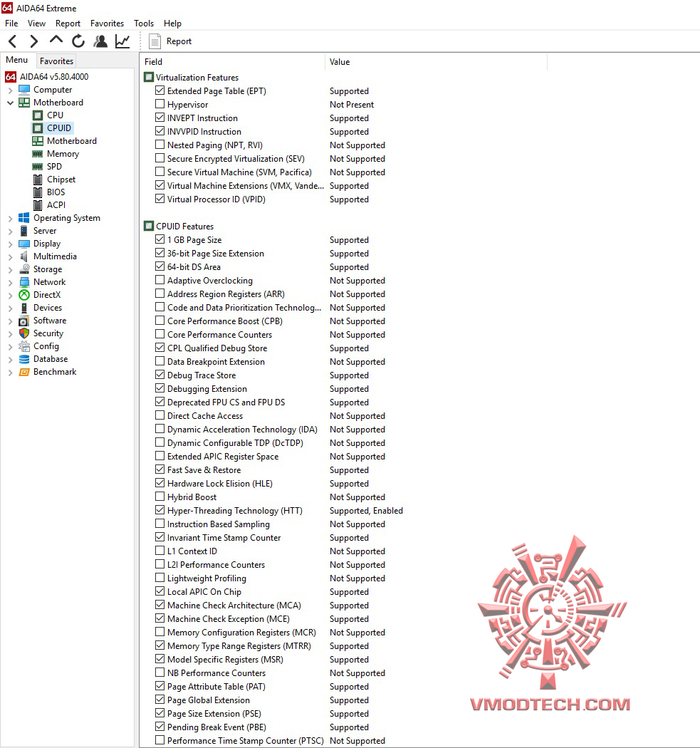Click the Field column header
The height and width of the screenshot is (748, 700).
[233, 62]
